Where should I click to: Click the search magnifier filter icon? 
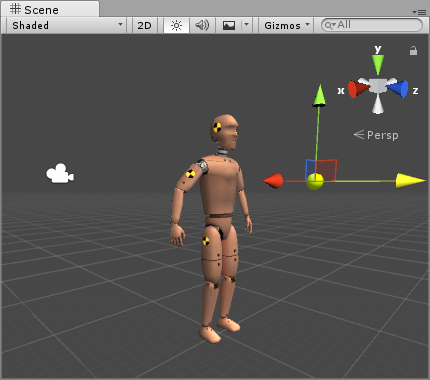(x=329, y=25)
